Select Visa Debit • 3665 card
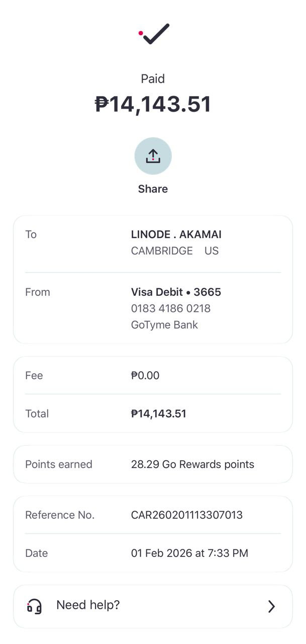Screen dimensions: 306x644 (176, 292)
